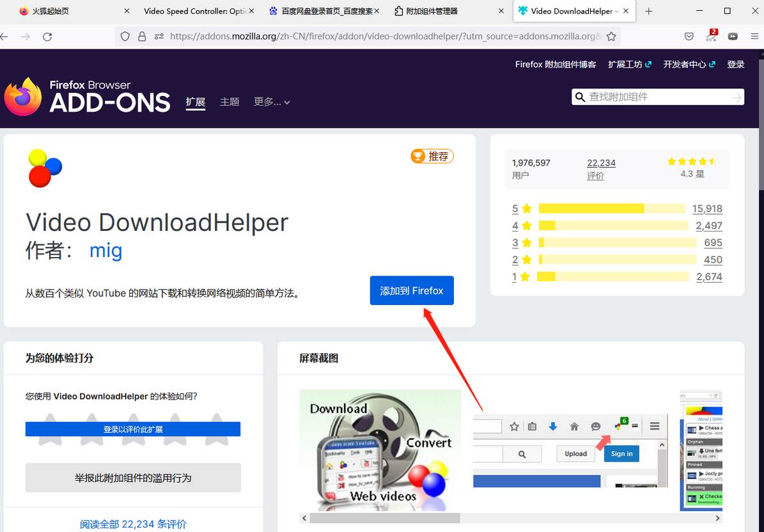
Task: Click the 添加到 Firefox button
Action: click(x=412, y=291)
